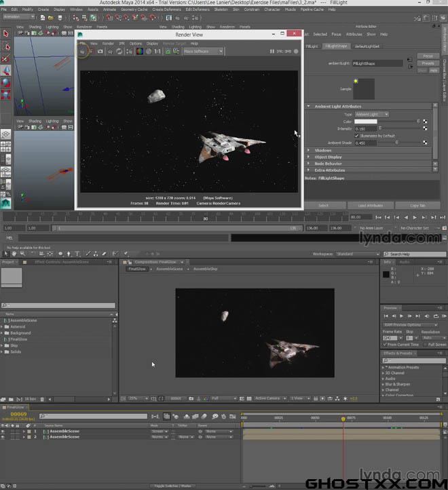Activate the Move tool in Maya toolbox
This screenshot has height=490, width=448.
pyautogui.click(x=6, y=71)
